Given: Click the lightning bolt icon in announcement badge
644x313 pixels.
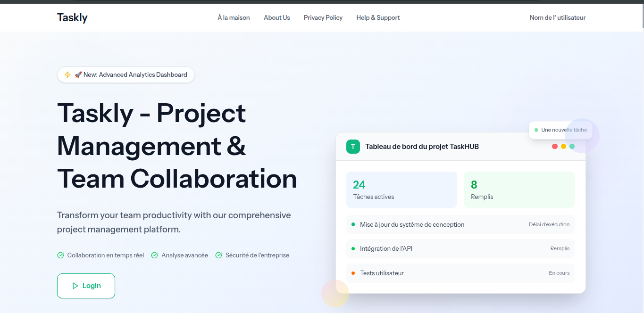Looking at the screenshot, I should pos(67,74).
